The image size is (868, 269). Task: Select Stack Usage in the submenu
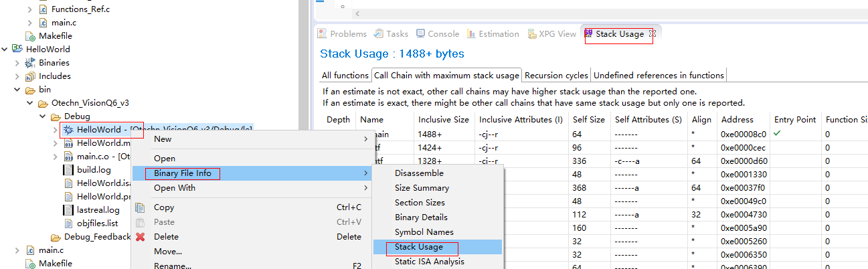point(437,247)
